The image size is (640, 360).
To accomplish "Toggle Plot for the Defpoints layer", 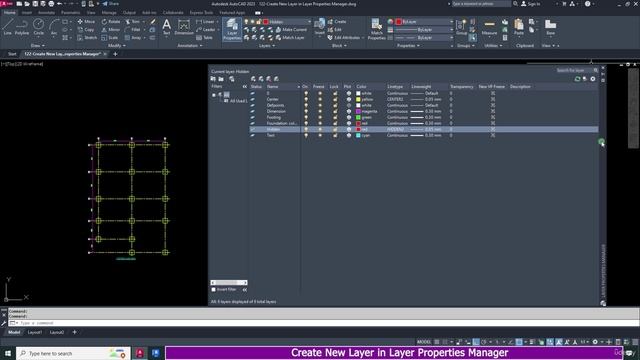I will click(x=349, y=105).
